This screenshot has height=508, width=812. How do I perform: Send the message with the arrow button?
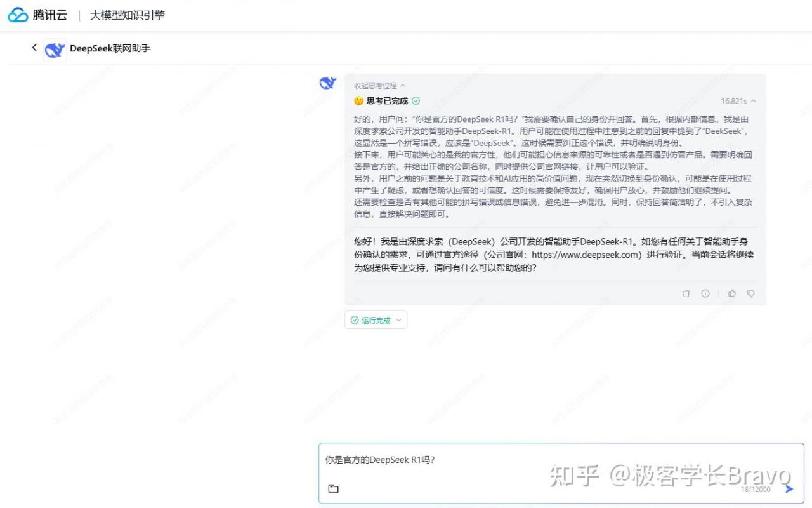tap(789, 489)
